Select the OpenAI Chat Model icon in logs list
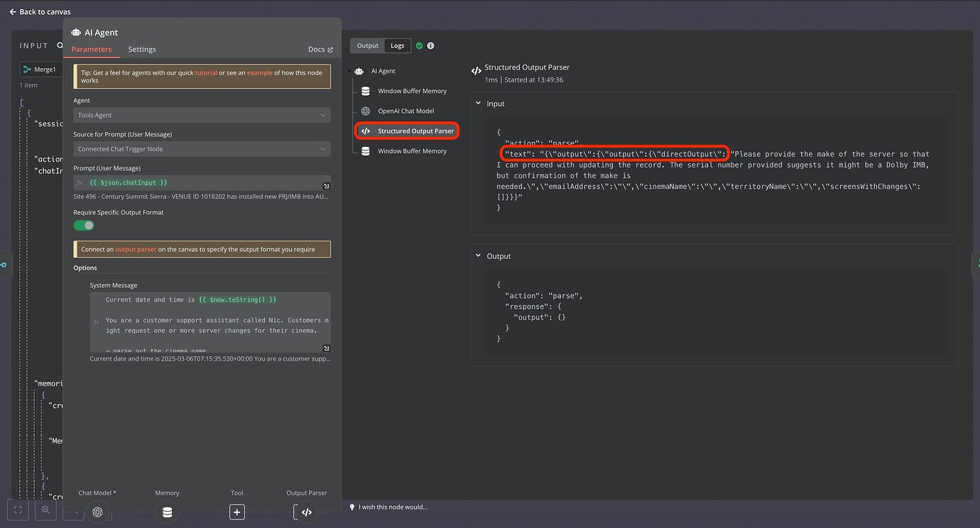The image size is (980, 528). [x=365, y=111]
